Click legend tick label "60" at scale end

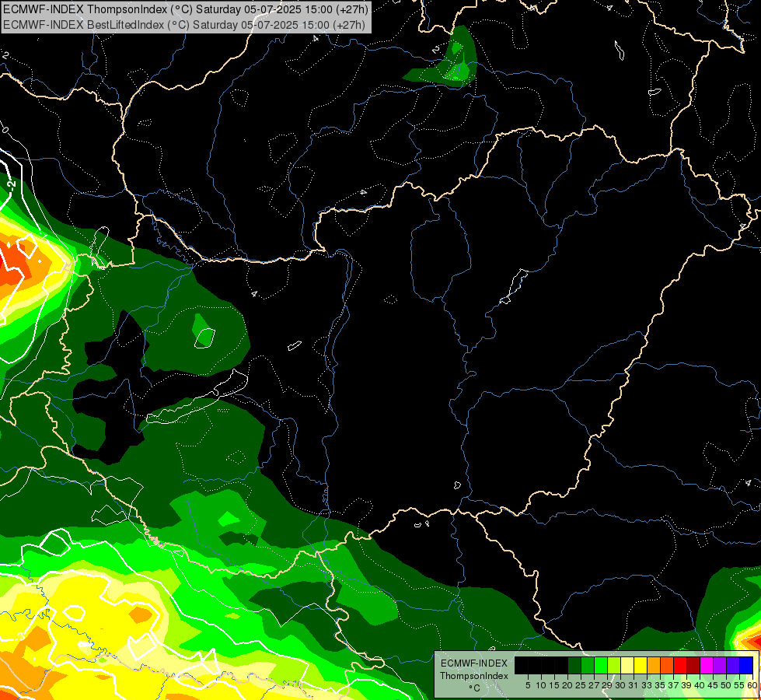(x=752, y=685)
